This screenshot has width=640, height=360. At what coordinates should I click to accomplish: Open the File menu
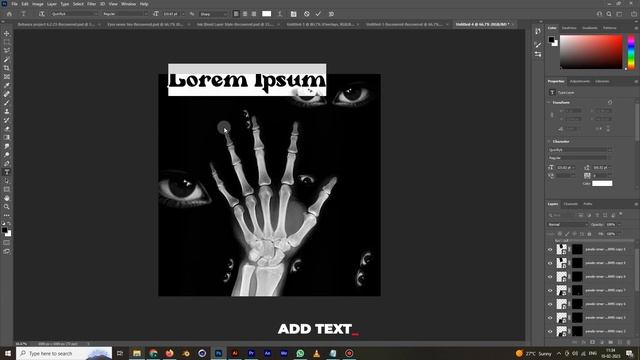point(14,4)
